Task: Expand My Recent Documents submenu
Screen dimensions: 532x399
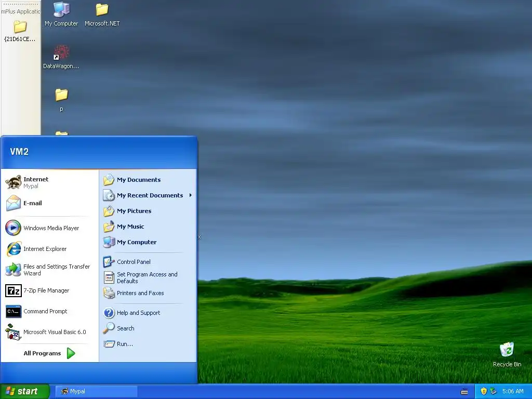Action: click(x=148, y=195)
